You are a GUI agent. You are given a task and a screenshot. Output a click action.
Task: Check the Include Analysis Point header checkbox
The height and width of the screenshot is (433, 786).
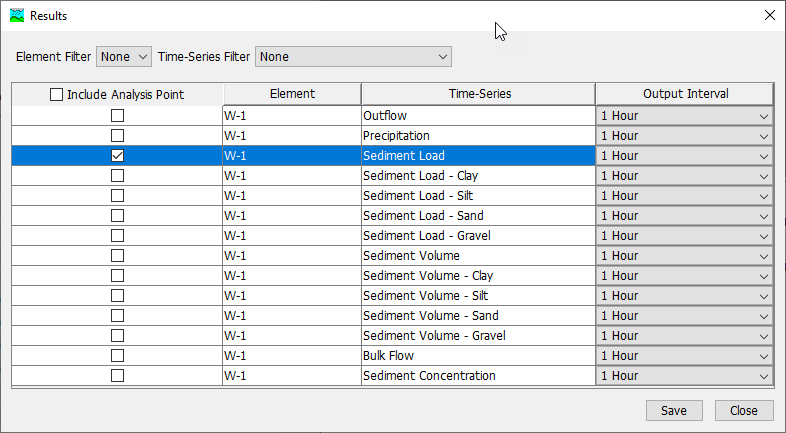click(56, 94)
